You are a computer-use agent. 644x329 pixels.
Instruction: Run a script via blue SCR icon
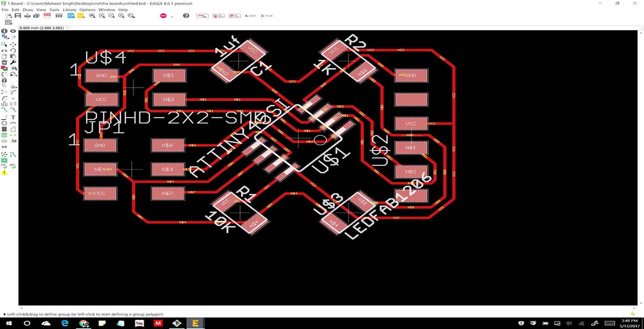71,16
